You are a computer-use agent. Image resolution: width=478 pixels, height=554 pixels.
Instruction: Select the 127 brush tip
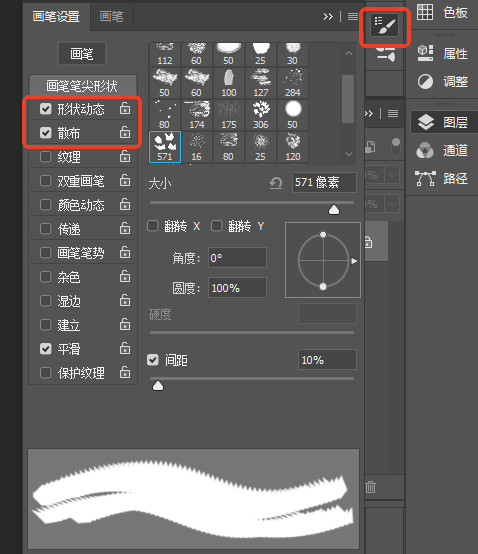(261, 83)
